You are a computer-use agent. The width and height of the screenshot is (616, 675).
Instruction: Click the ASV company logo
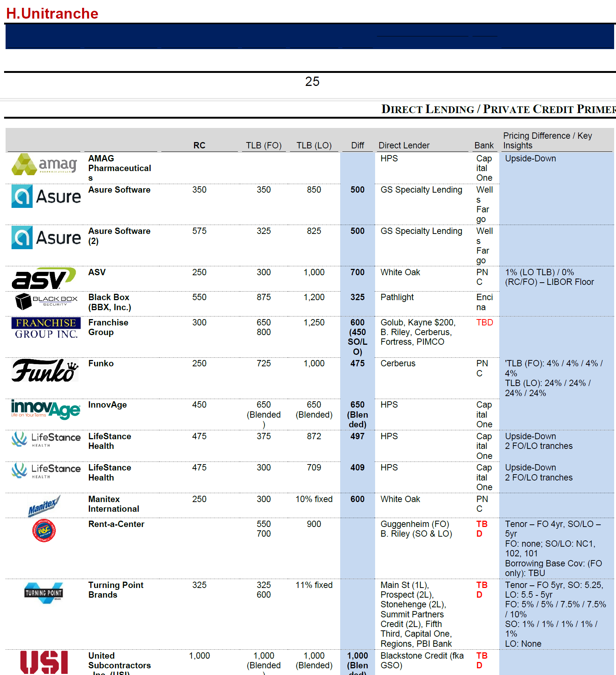[x=44, y=279]
